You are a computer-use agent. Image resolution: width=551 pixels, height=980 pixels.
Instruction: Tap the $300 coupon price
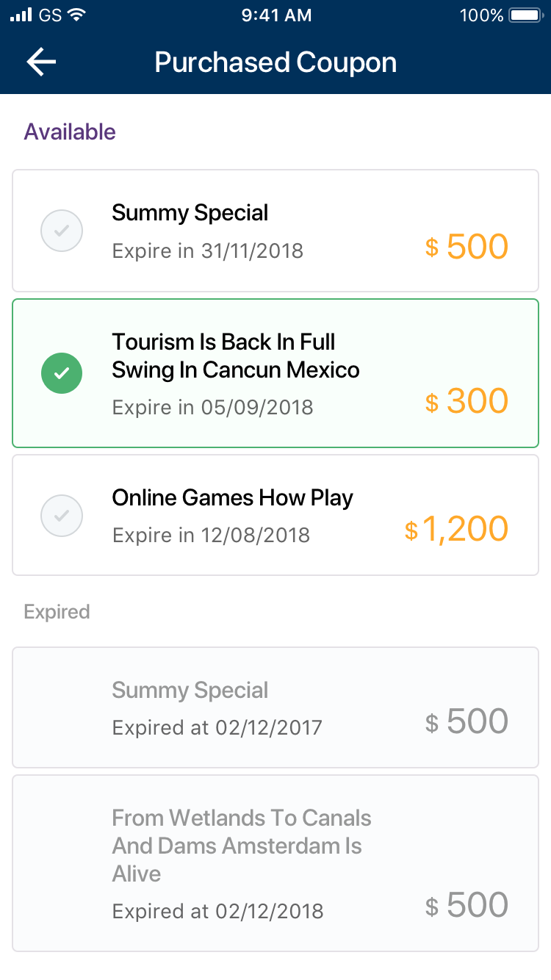point(467,401)
